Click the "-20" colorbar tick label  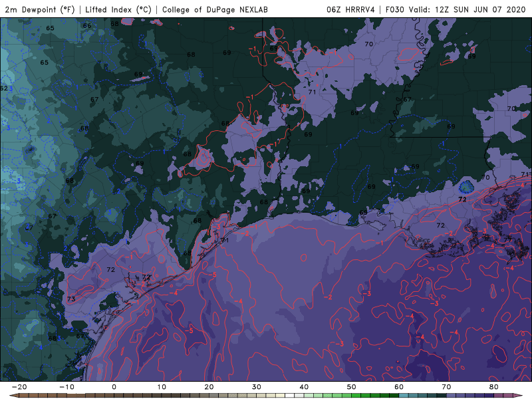pyautogui.click(x=19, y=387)
